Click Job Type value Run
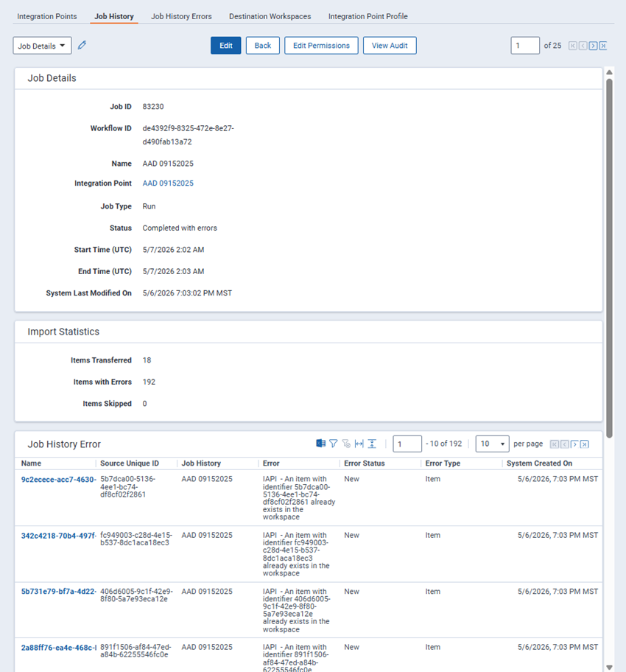This screenshot has height=672, width=626. [149, 206]
